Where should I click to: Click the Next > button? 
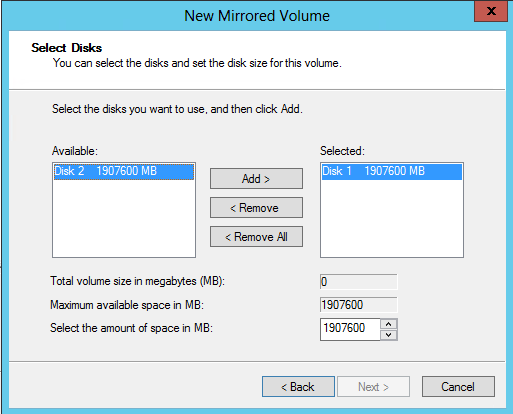pos(373,387)
